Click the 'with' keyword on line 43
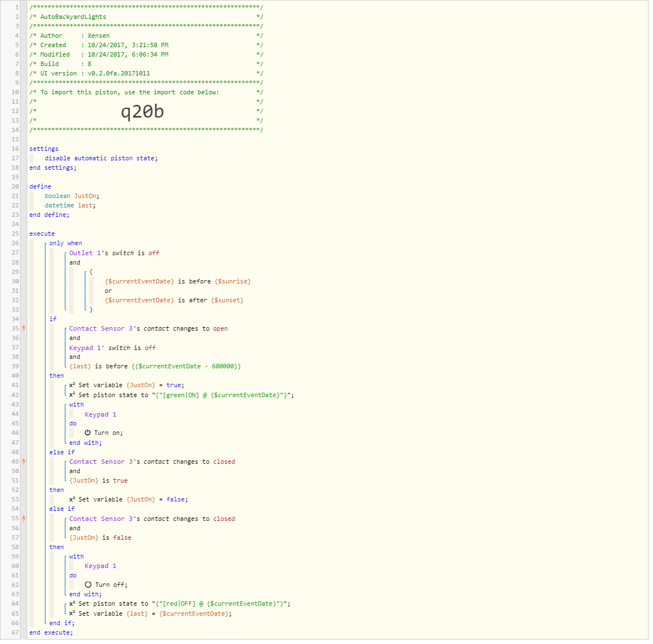 point(76,404)
